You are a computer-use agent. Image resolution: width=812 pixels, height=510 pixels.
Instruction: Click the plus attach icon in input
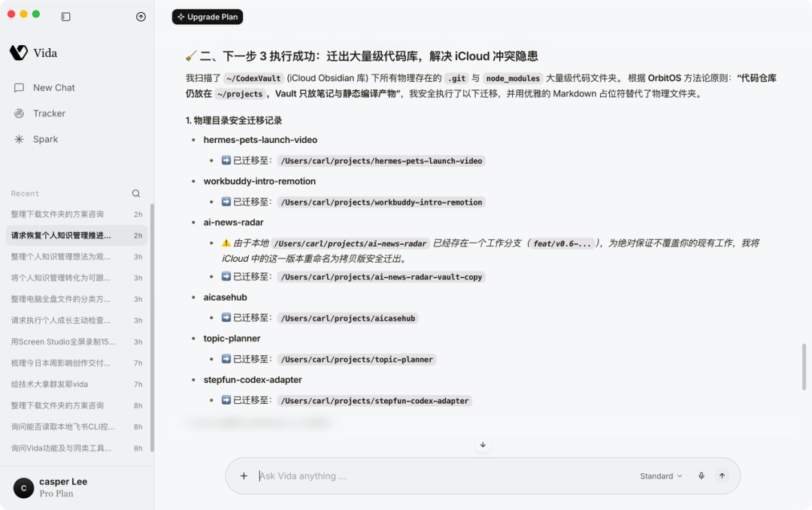pos(244,476)
